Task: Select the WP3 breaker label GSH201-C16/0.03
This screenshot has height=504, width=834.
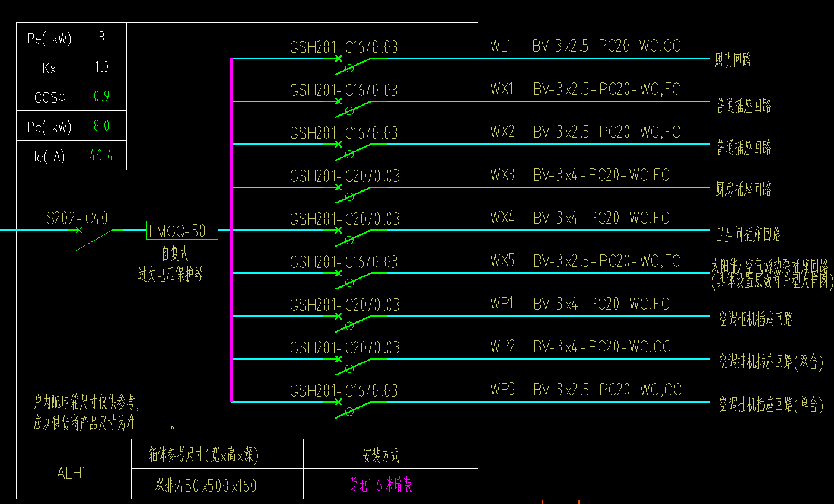Action: [x=344, y=391]
